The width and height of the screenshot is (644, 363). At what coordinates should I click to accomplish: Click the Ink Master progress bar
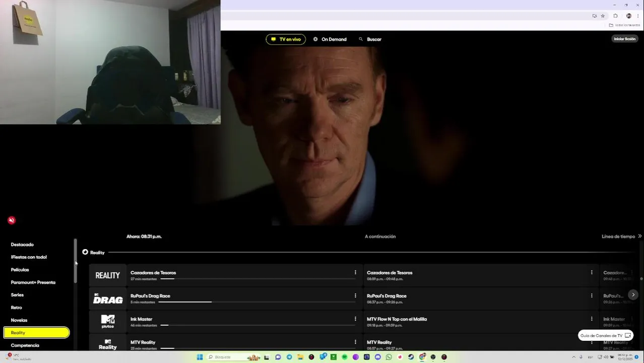click(x=257, y=325)
